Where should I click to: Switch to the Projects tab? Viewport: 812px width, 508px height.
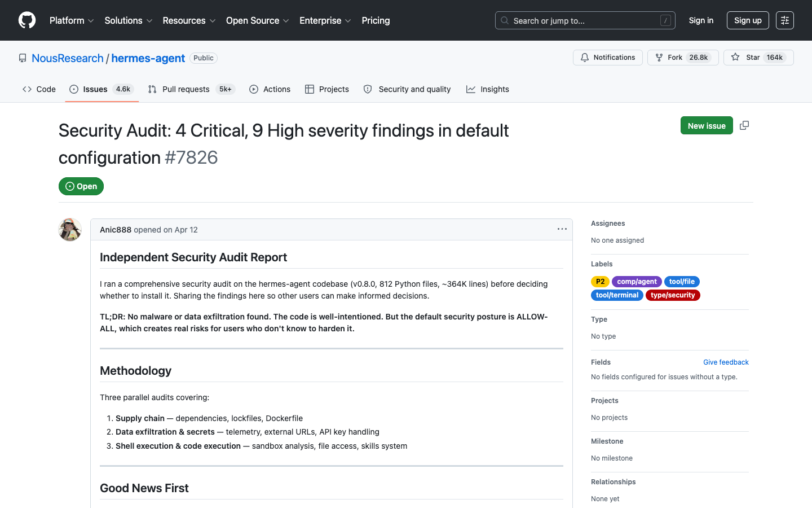(x=327, y=89)
